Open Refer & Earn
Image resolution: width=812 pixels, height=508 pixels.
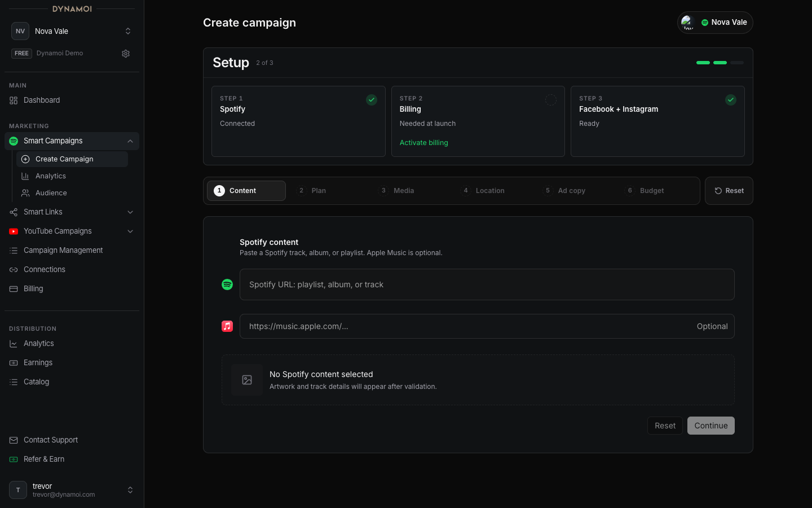(x=72, y=459)
